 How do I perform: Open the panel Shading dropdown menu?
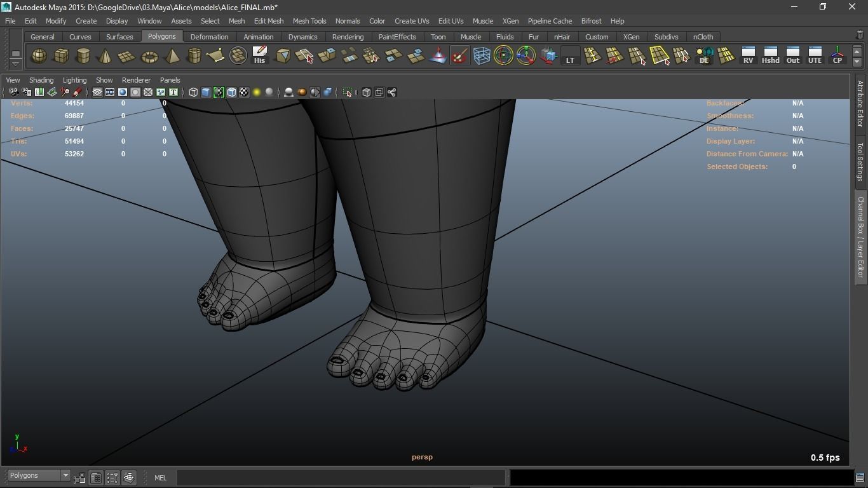[x=41, y=80]
